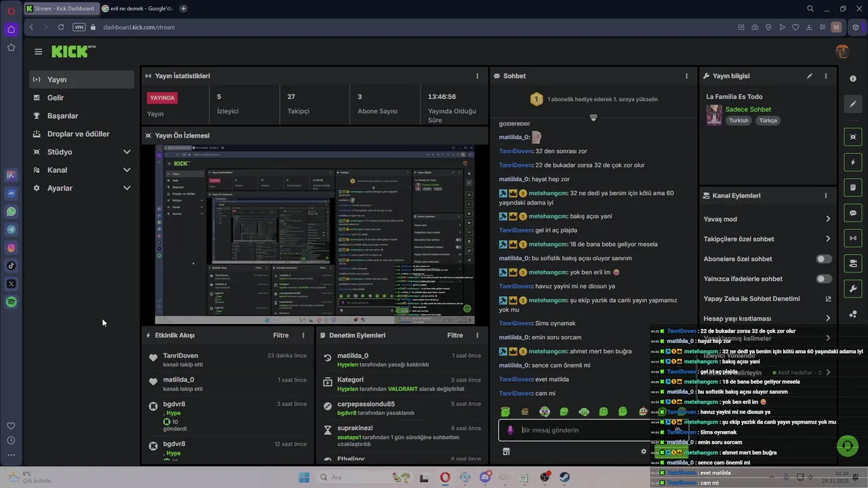Open Hesap yaşı kısıtlaması options arrow
868x488 pixels.
click(828, 319)
